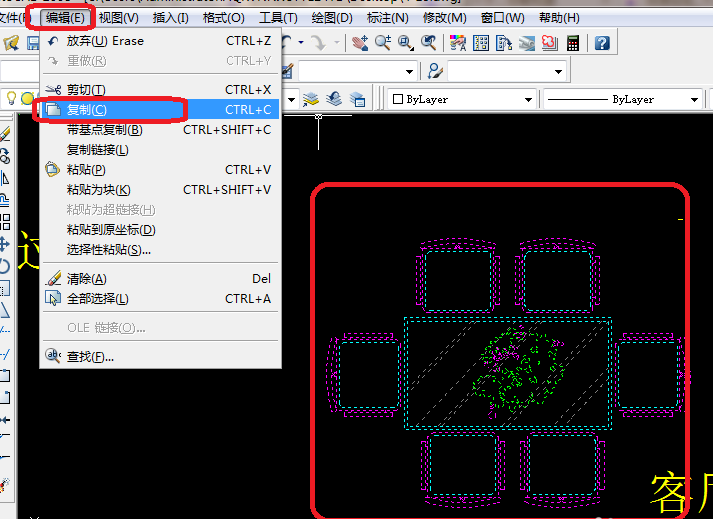Click the Pan realtime hand icon
The width and height of the screenshot is (713, 519).
click(360, 42)
